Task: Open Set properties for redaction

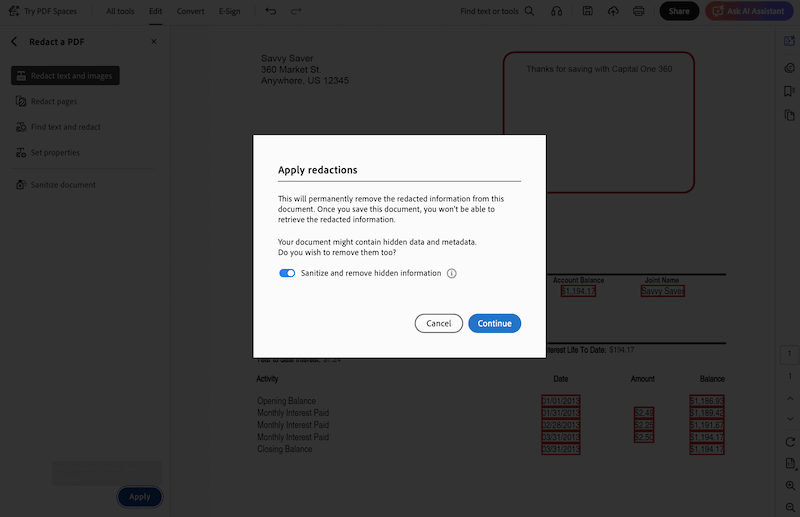Action: [55, 153]
